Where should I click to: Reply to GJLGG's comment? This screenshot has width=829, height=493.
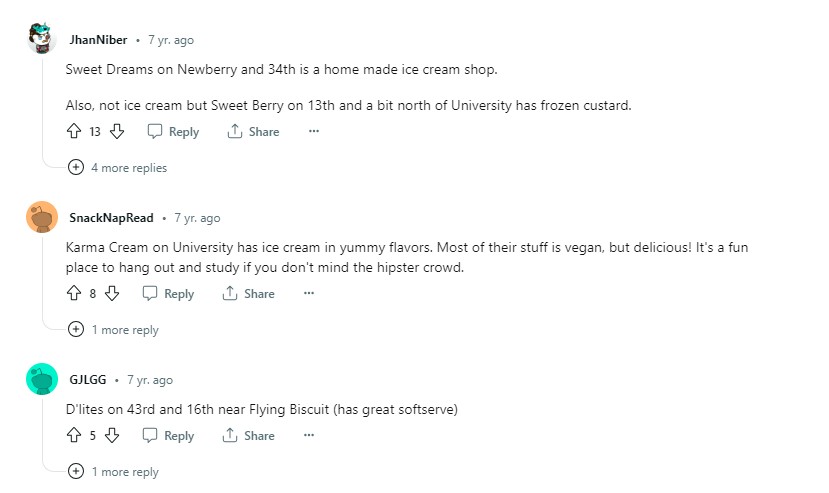(x=168, y=436)
